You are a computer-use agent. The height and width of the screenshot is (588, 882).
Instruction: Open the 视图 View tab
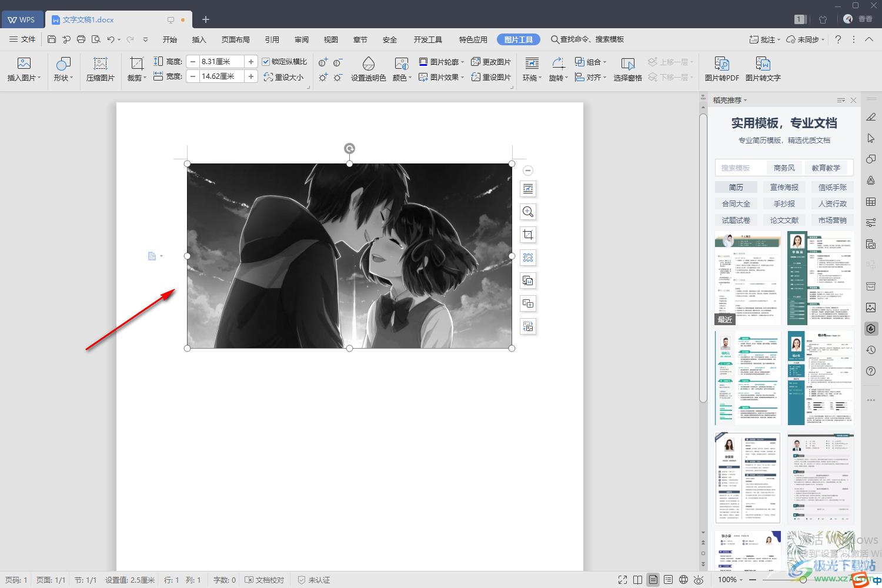coord(331,39)
